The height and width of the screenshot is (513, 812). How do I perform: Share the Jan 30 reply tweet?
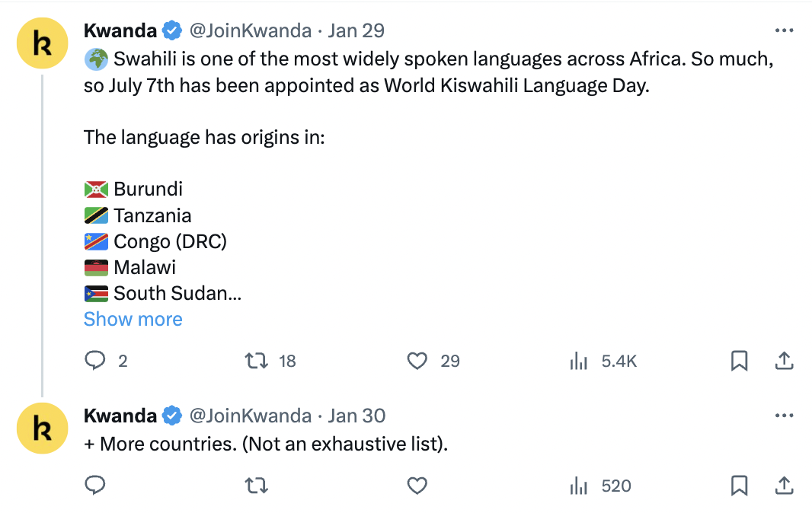point(784,486)
